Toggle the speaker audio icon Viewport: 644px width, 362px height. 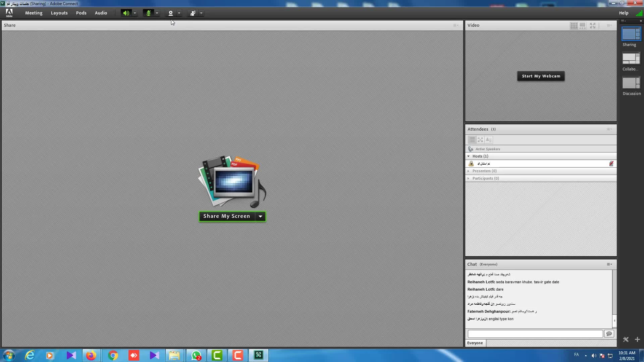[x=126, y=13]
